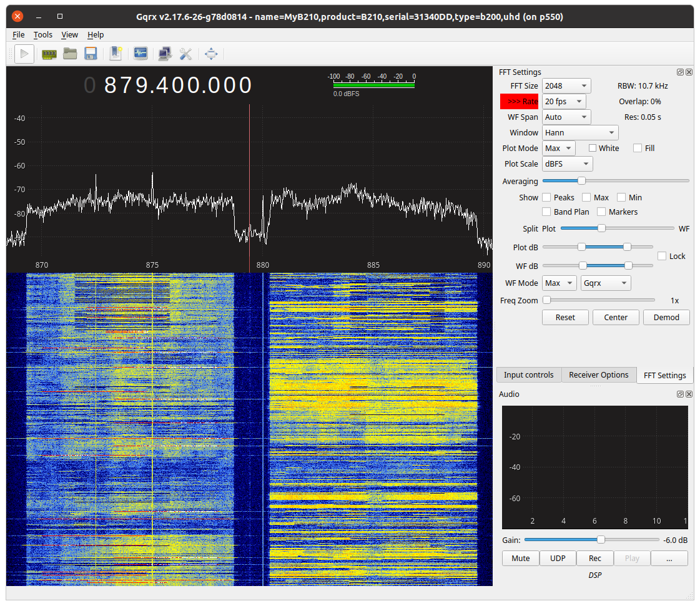
Task: Click the Freq Zoom slider handle
Action: pos(546,300)
